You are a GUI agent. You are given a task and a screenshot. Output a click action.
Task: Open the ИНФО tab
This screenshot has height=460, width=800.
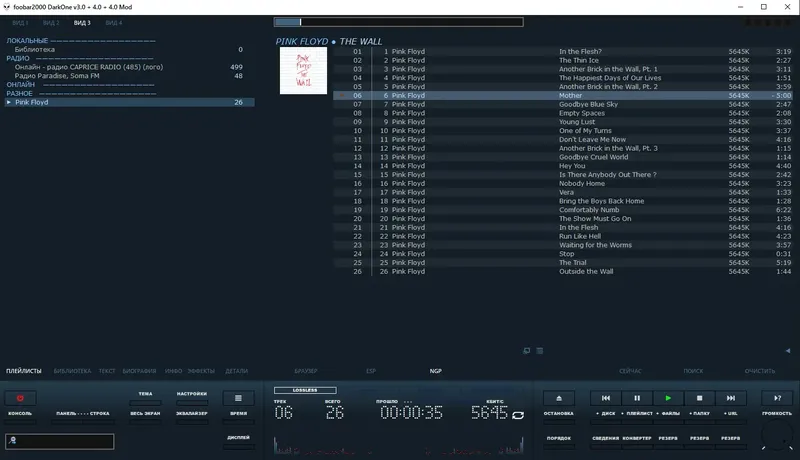[x=173, y=371]
